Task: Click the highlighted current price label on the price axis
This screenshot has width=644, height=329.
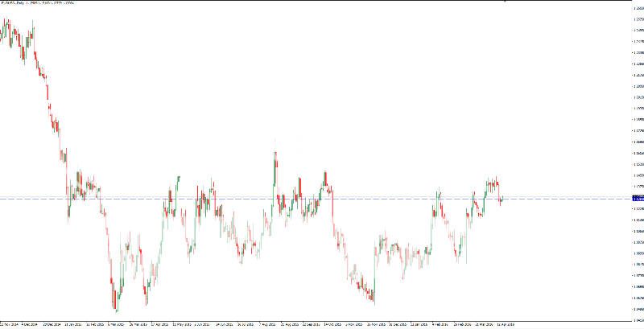Action: [638, 199]
